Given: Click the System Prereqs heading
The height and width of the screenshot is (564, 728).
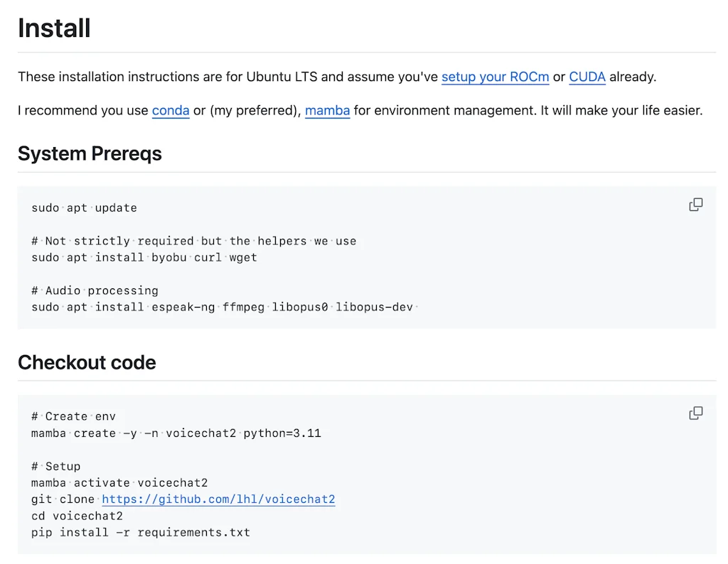Looking at the screenshot, I should (x=90, y=153).
